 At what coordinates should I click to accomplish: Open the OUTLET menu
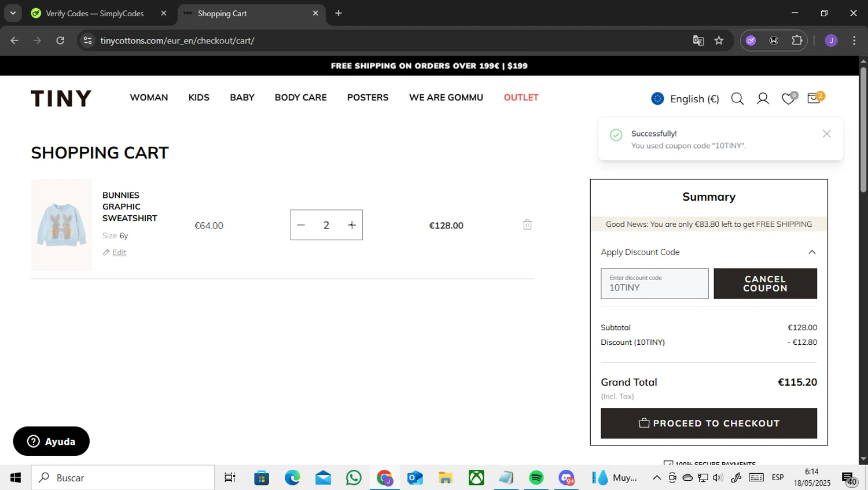pos(521,98)
